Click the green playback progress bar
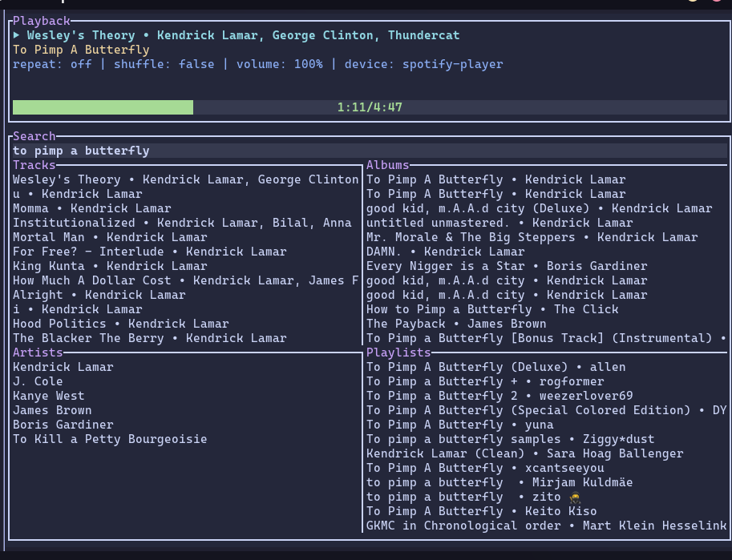The image size is (732, 560). click(103, 107)
